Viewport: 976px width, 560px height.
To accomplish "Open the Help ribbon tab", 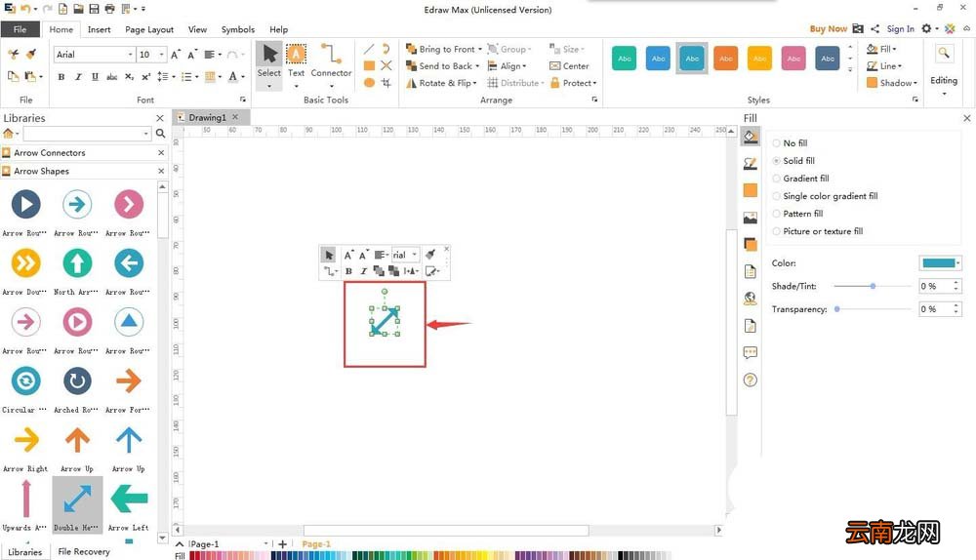I will (x=278, y=29).
